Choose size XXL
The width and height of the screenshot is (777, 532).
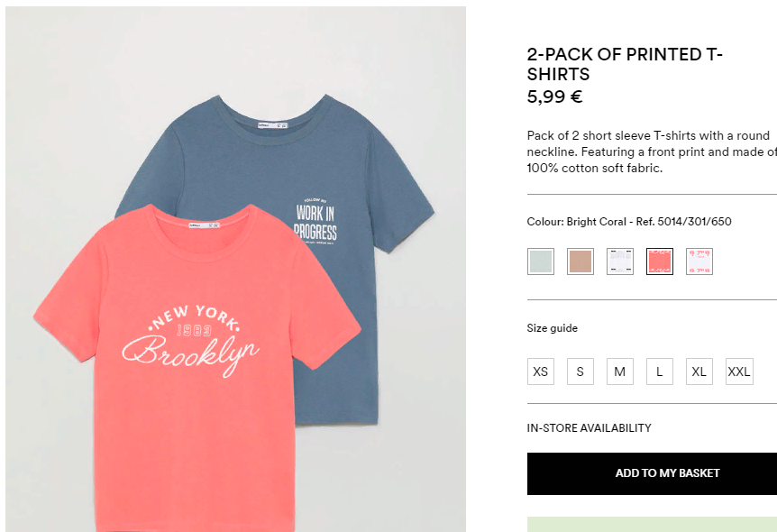[x=739, y=371]
